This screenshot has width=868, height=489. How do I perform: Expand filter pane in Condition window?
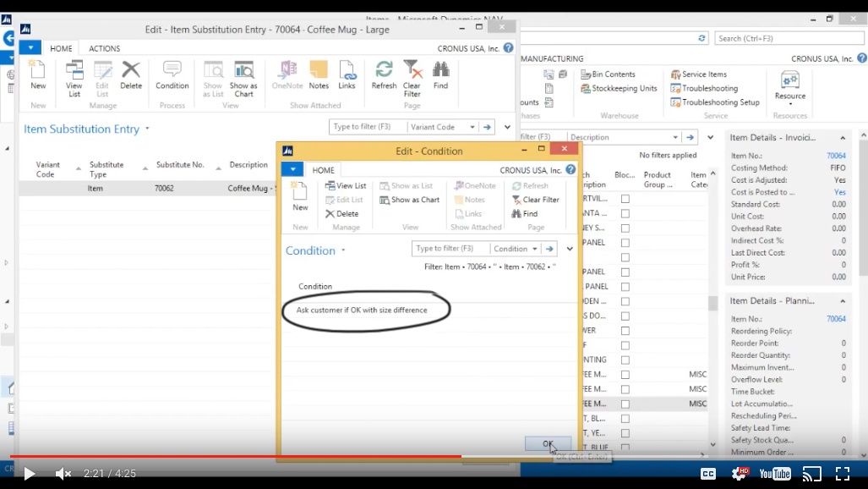570,249
